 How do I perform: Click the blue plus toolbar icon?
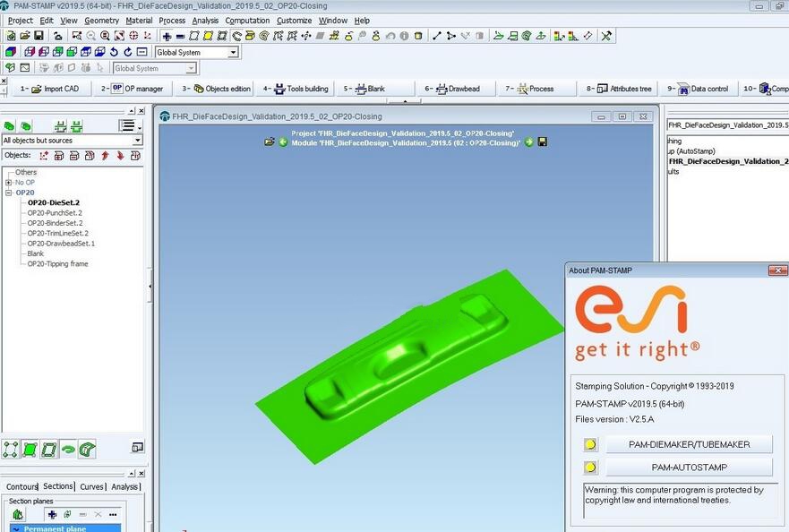point(167,36)
